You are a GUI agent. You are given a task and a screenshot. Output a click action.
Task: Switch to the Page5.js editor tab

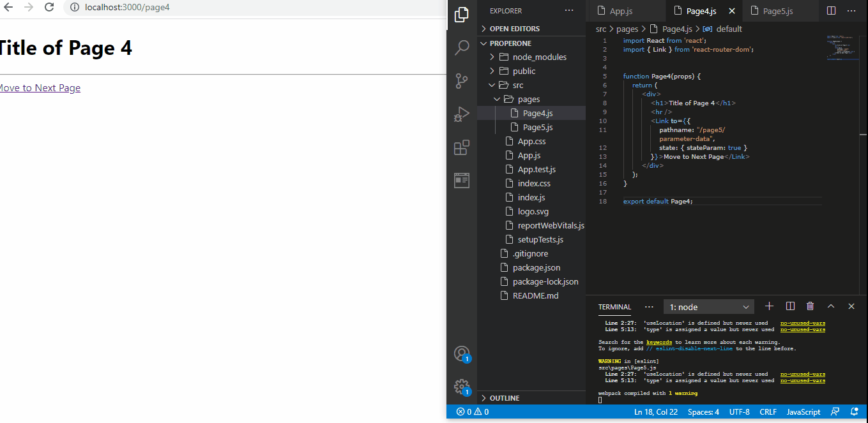tap(777, 11)
